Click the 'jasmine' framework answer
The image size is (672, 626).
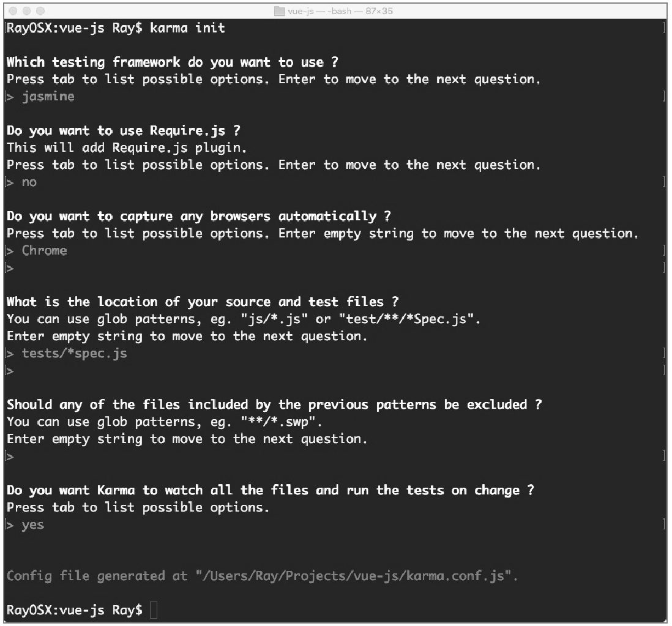click(48, 97)
